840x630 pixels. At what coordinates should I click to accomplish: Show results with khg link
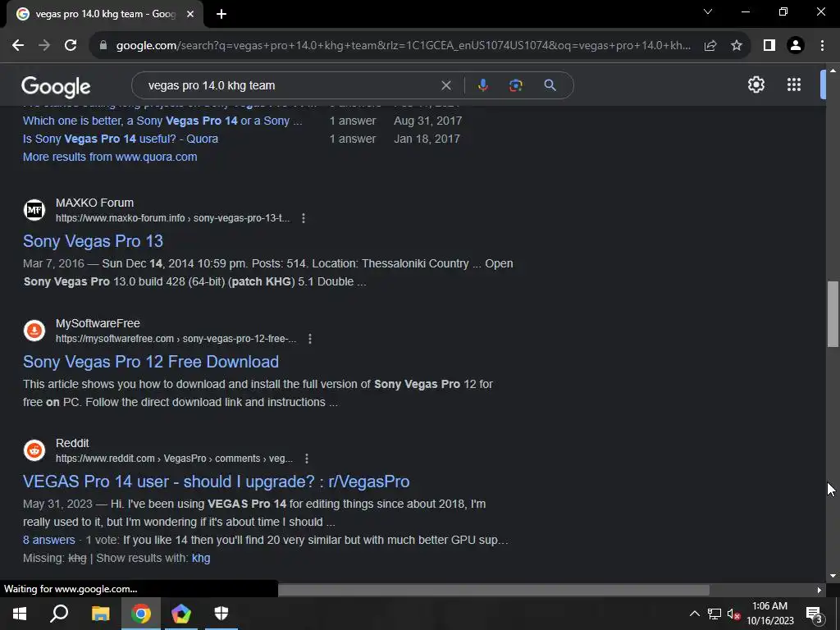[201, 558]
